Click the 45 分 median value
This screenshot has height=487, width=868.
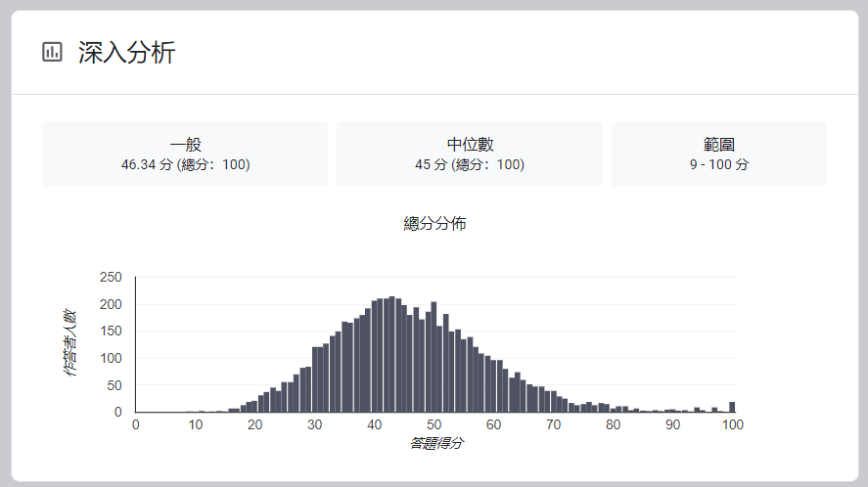coord(431,164)
